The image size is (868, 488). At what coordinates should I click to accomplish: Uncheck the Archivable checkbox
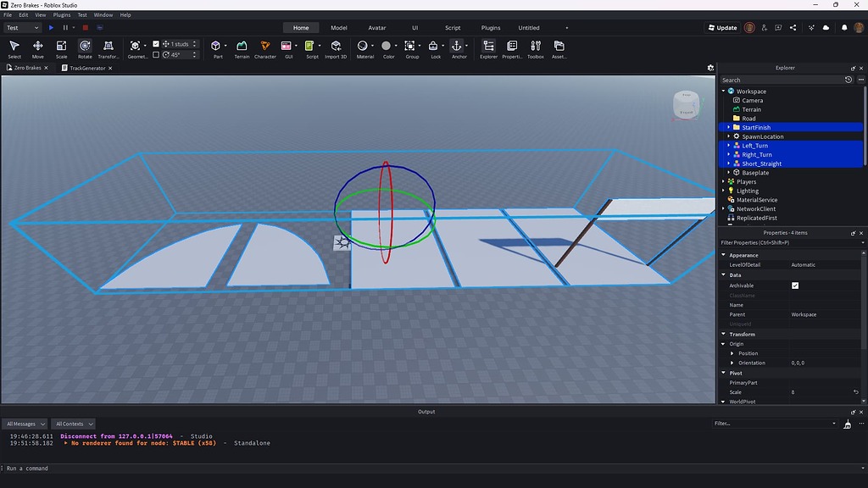click(795, 286)
